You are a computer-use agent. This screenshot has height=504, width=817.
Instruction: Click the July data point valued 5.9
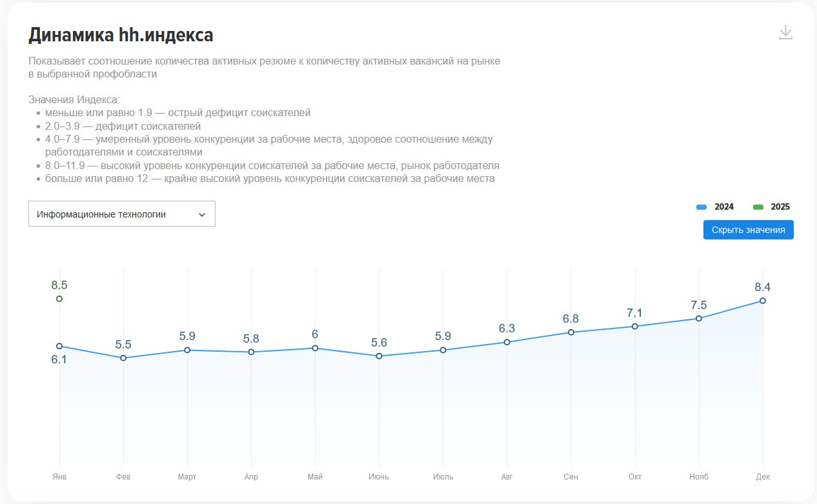(443, 350)
